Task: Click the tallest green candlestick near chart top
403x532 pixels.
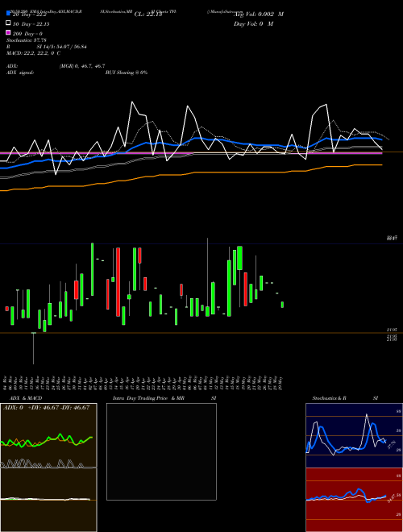Action: click(x=92, y=269)
